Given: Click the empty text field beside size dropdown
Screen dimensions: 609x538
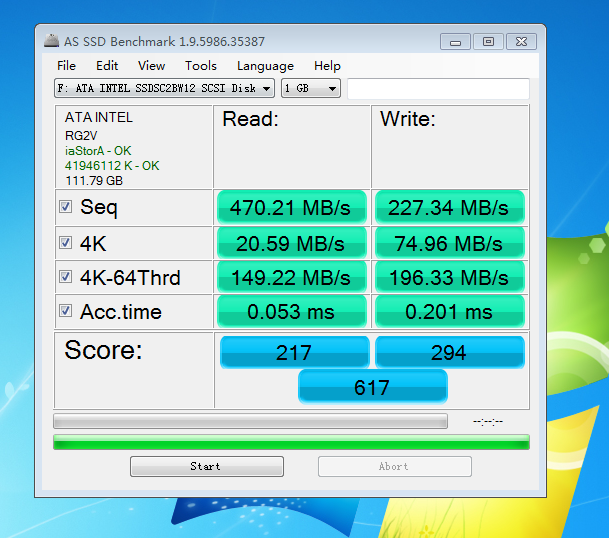Looking at the screenshot, I should click(x=438, y=89).
